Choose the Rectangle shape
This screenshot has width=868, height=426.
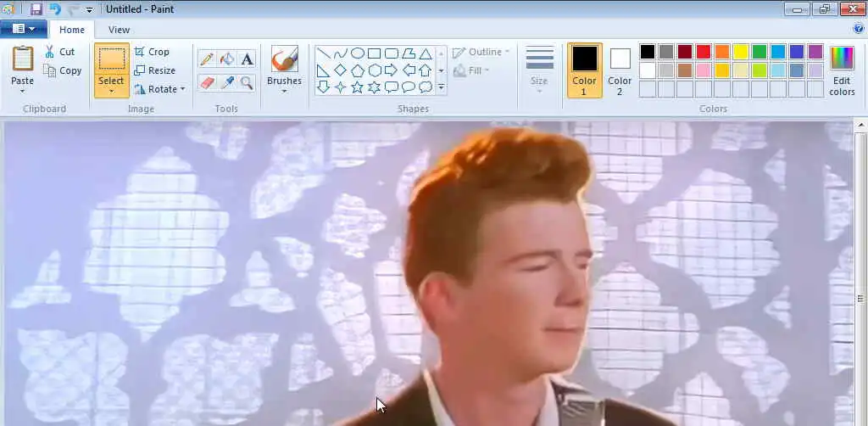pos(374,53)
